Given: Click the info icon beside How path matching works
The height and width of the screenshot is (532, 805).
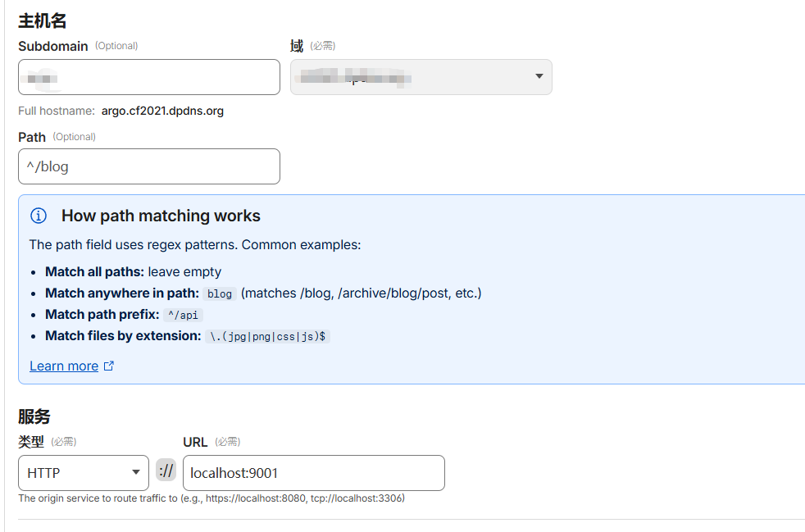Looking at the screenshot, I should pyautogui.click(x=39, y=216).
